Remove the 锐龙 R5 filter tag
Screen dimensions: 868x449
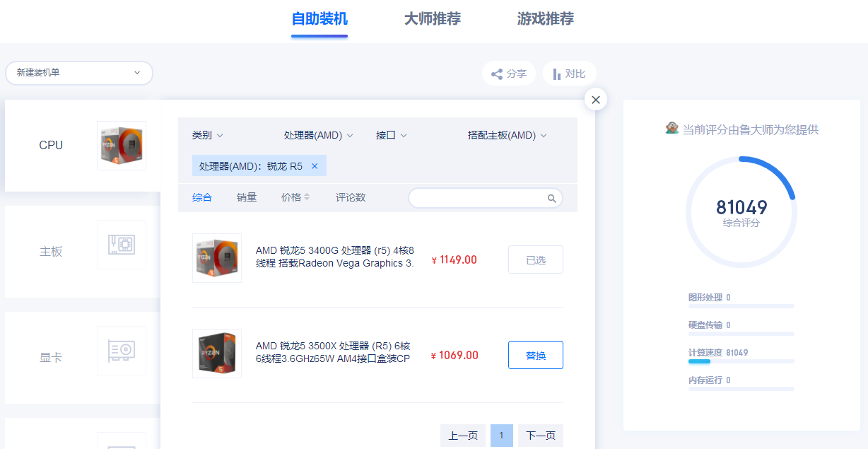pos(315,166)
